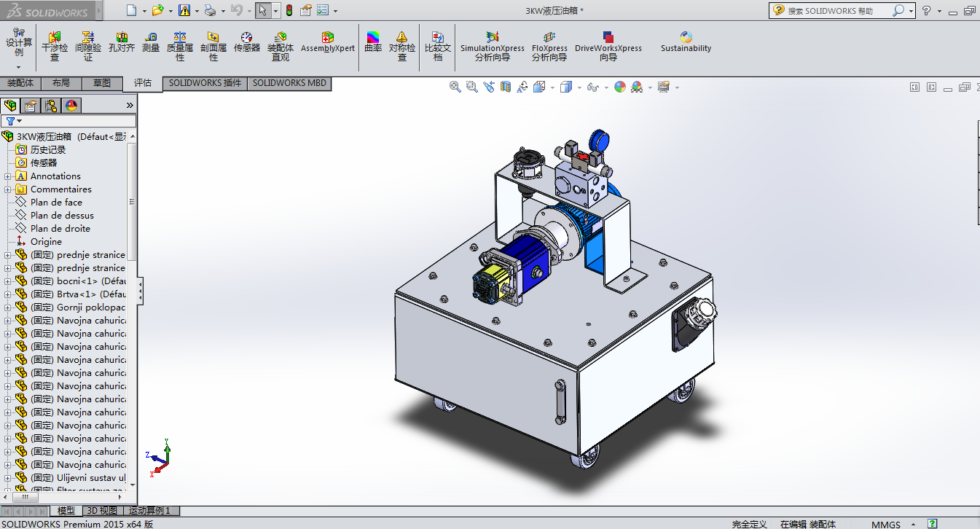Collapse the feature tree panel side handle
The width and height of the screenshot is (980, 529).
click(x=141, y=290)
